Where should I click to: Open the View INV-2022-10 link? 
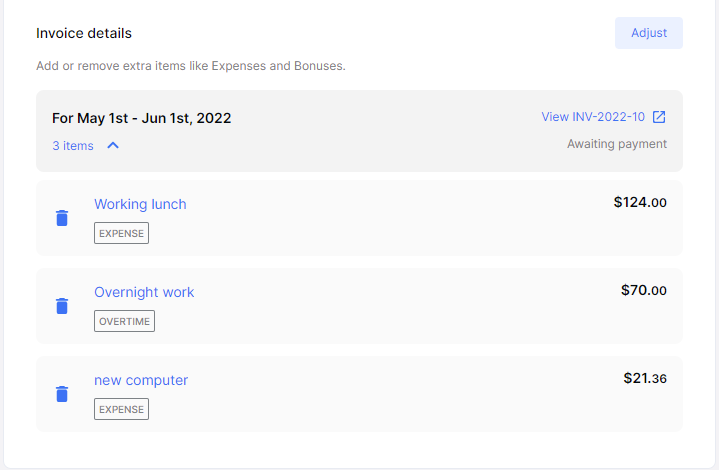(595, 117)
